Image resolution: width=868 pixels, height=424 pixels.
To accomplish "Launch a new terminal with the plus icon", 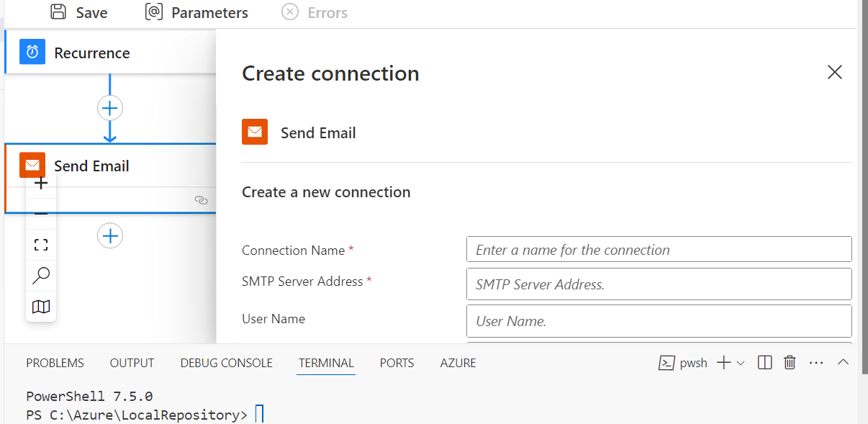I will (723, 362).
